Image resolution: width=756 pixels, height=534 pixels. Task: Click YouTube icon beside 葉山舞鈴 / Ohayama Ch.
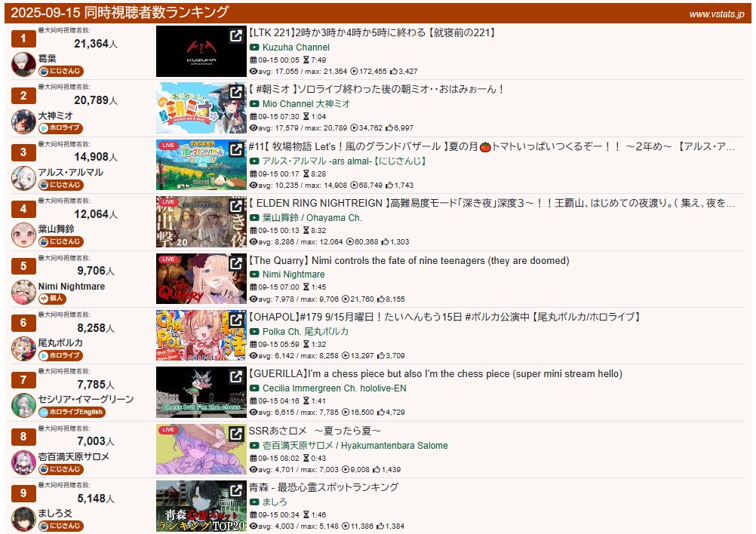[x=254, y=217]
